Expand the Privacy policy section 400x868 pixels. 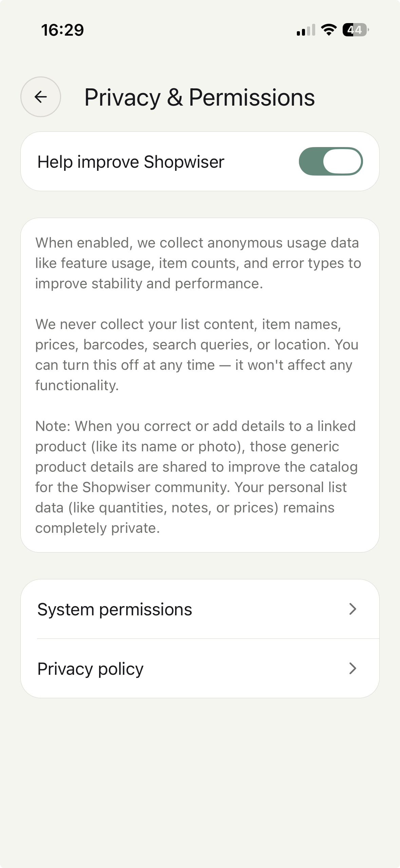(x=200, y=668)
